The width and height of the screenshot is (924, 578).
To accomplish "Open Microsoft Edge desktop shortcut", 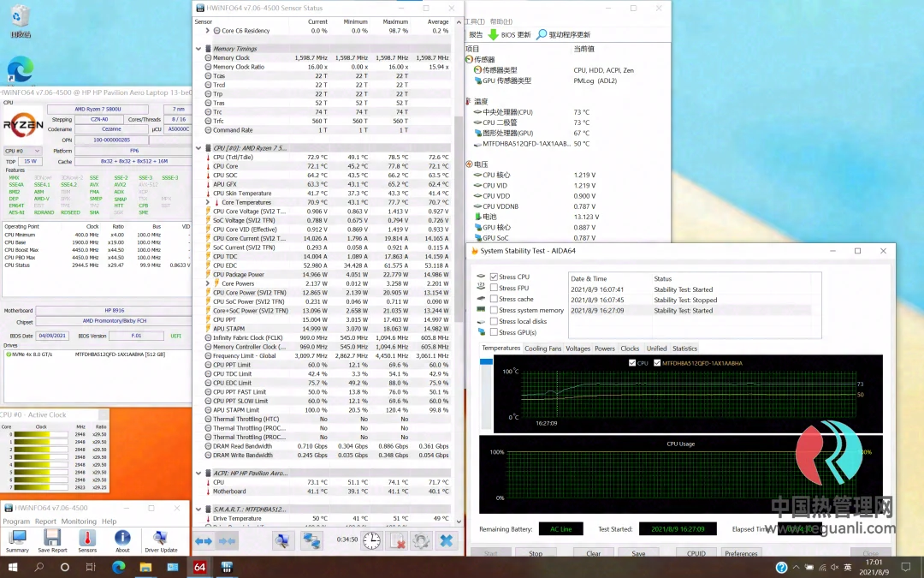I will [x=20, y=69].
